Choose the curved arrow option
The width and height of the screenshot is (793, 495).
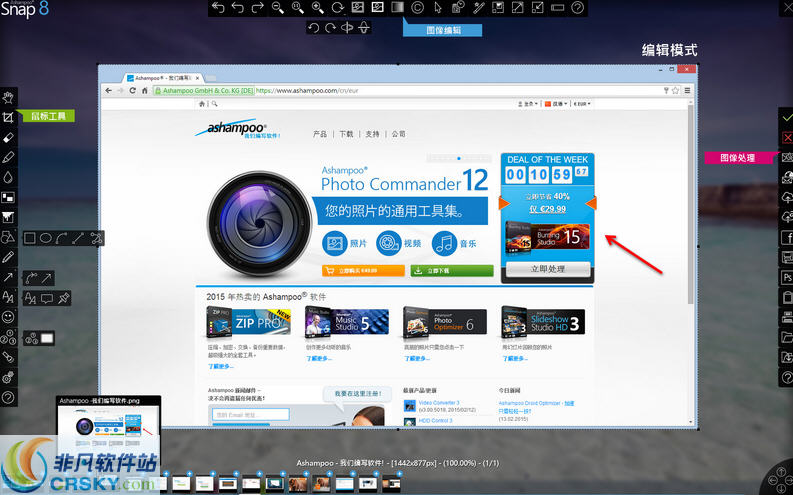tap(32, 278)
